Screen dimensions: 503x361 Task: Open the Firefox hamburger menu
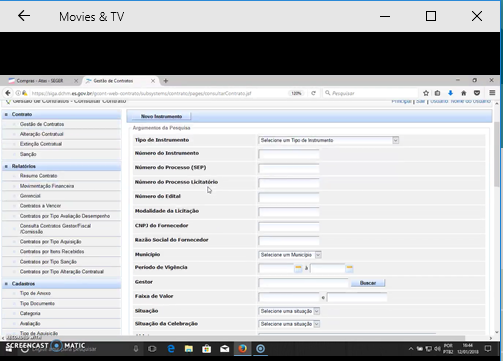click(492, 93)
